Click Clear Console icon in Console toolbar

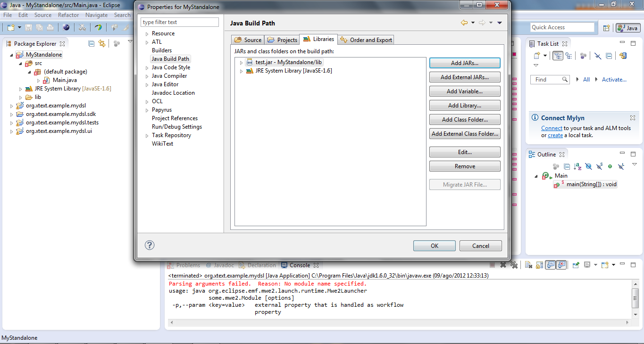click(x=529, y=265)
